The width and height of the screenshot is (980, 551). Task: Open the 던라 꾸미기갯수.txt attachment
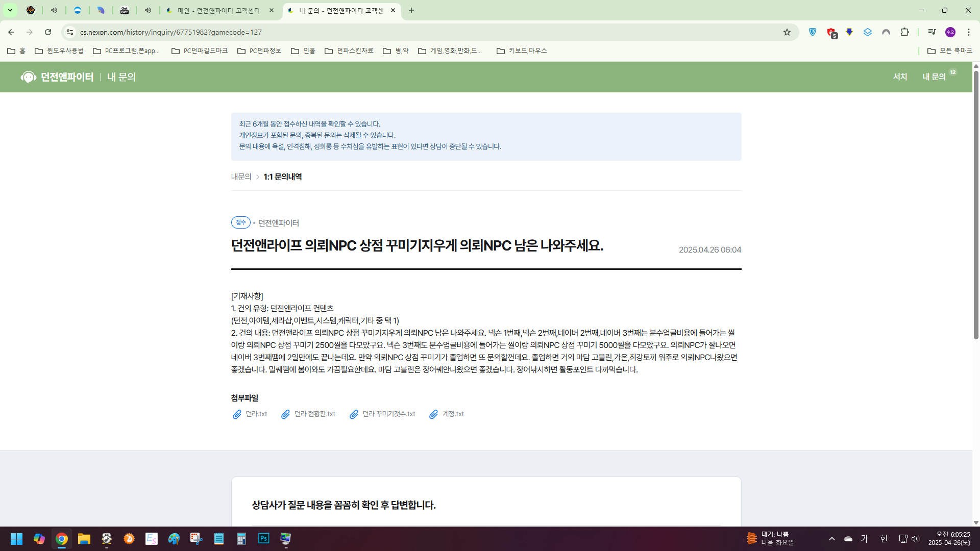tap(388, 414)
